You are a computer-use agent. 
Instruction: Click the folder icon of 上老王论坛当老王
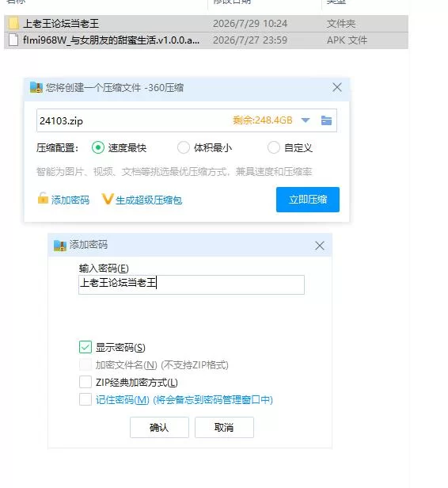click(x=13, y=24)
